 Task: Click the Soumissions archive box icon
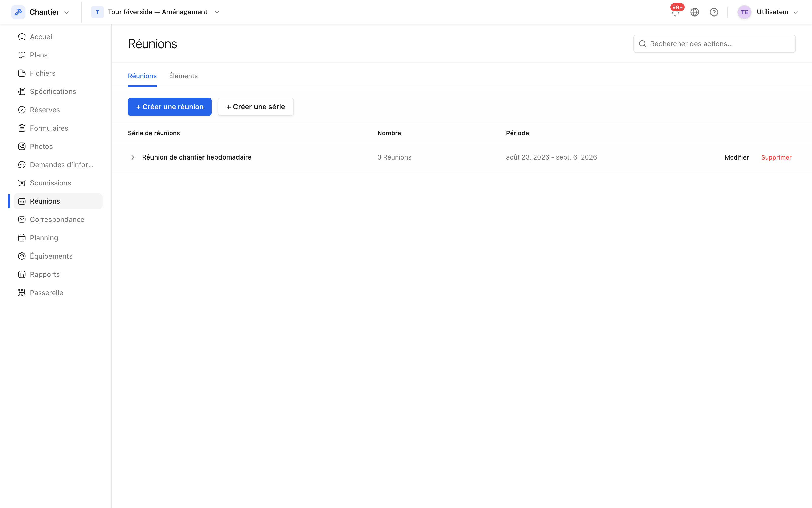pos(22,183)
